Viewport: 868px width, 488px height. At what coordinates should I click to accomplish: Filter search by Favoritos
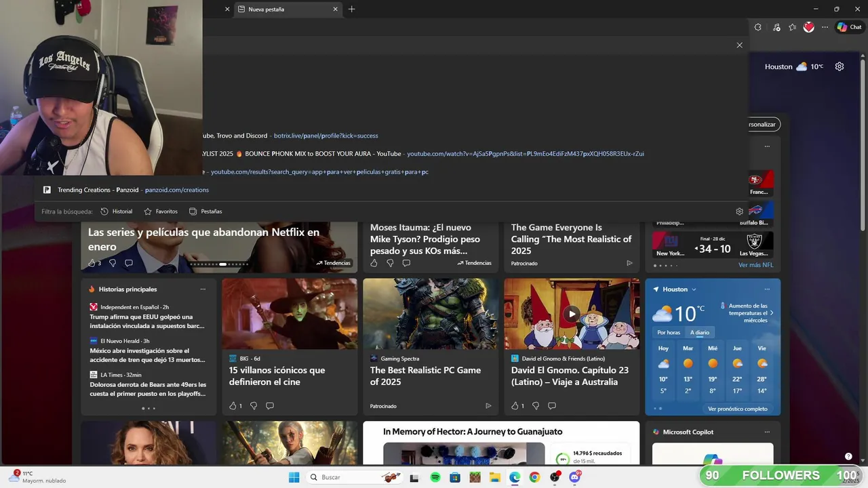tap(161, 211)
